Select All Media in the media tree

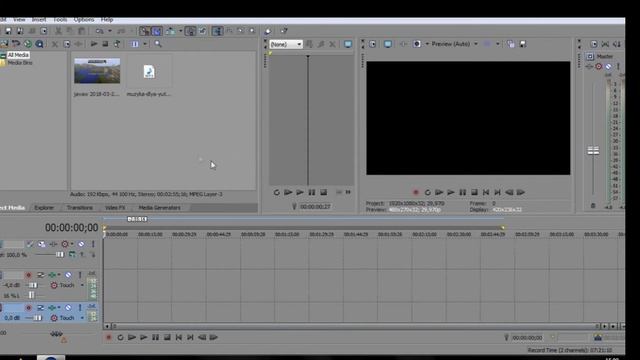tap(18, 55)
